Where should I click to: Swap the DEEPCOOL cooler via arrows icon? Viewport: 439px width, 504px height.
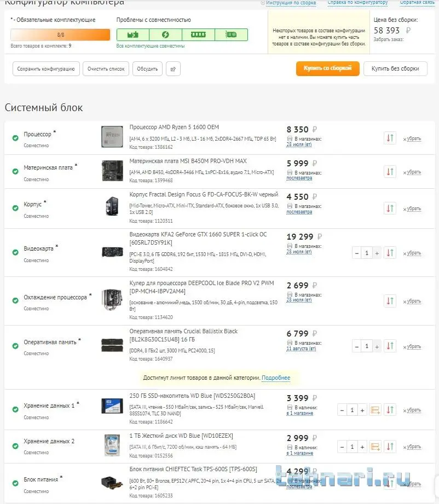[x=390, y=301]
